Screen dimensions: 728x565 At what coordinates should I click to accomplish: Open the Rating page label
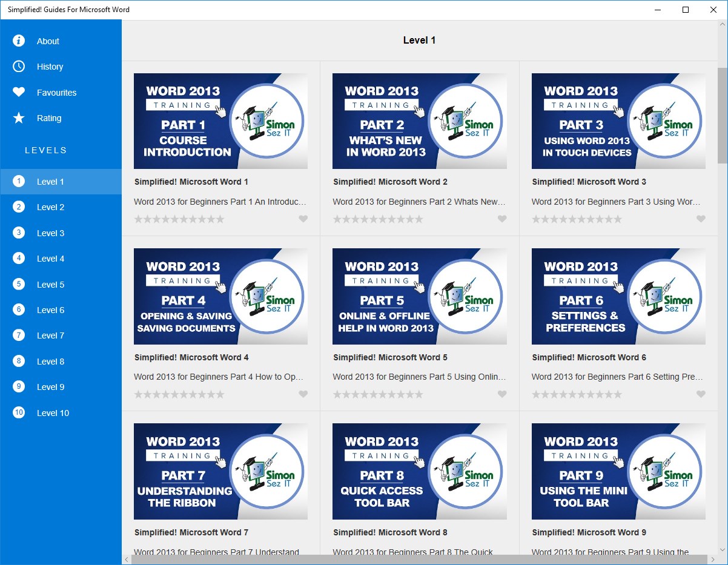click(x=49, y=118)
